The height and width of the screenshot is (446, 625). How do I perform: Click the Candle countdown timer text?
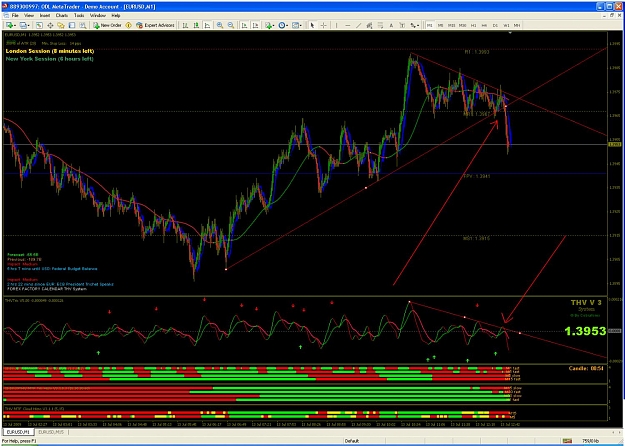(586, 368)
